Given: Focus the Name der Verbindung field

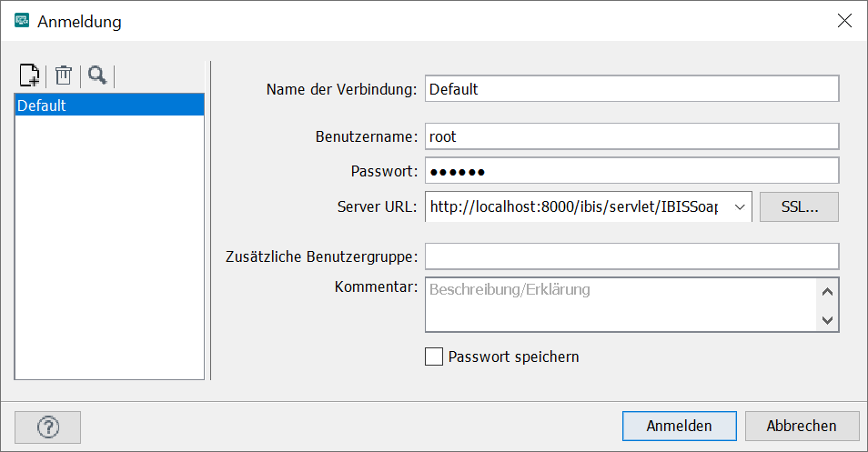Looking at the screenshot, I should (x=631, y=89).
